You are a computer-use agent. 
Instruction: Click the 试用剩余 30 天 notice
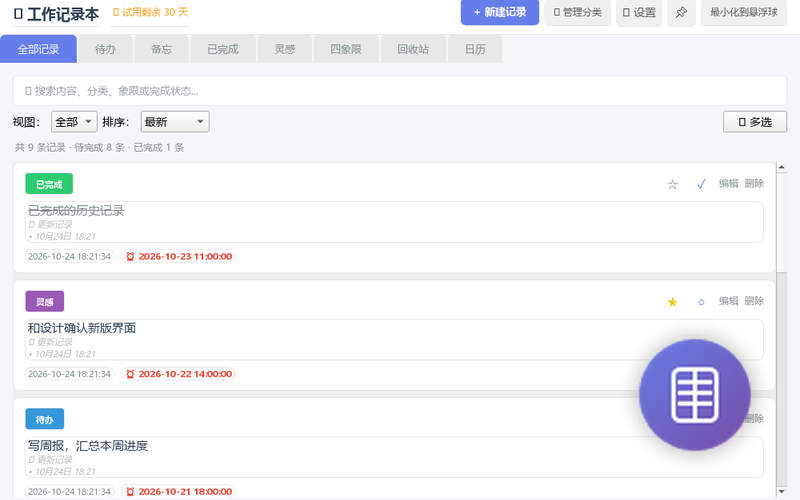point(151,12)
